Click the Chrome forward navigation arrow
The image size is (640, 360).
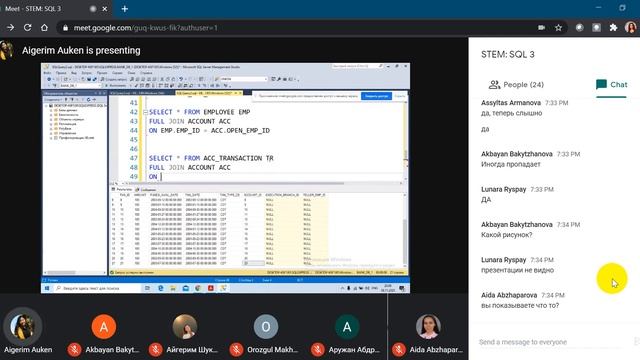pyautogui.click(x=10, y=28)
